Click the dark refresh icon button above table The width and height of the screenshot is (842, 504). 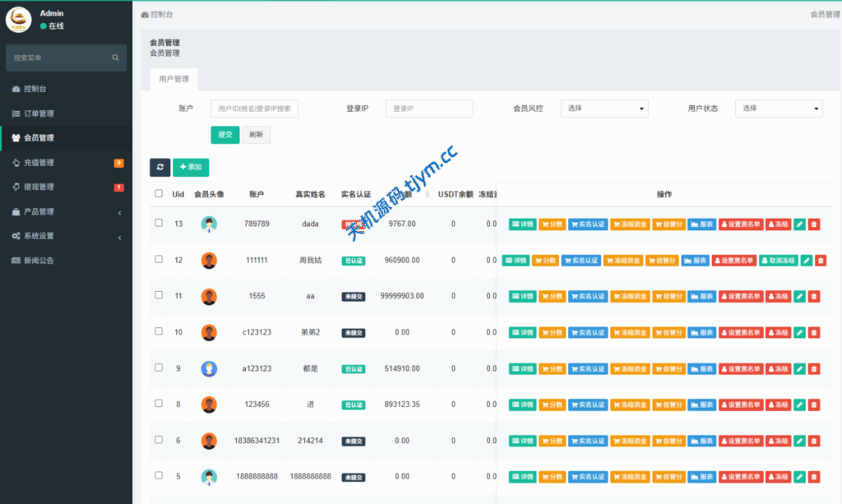click(x=160, y=167)
